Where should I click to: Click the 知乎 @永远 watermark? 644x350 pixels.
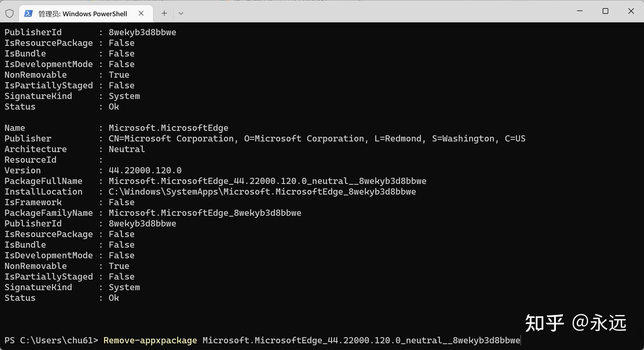[576, 323]
